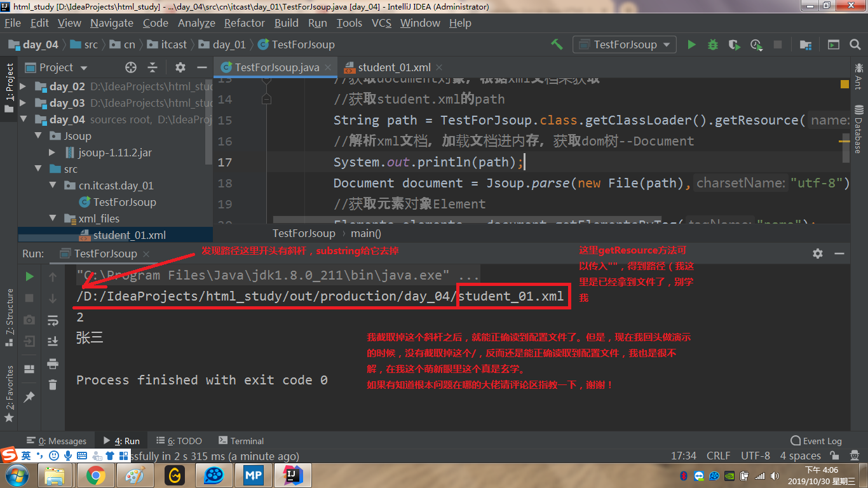Open the Event Log
The image size is (868, 488).
pos(816,440)
